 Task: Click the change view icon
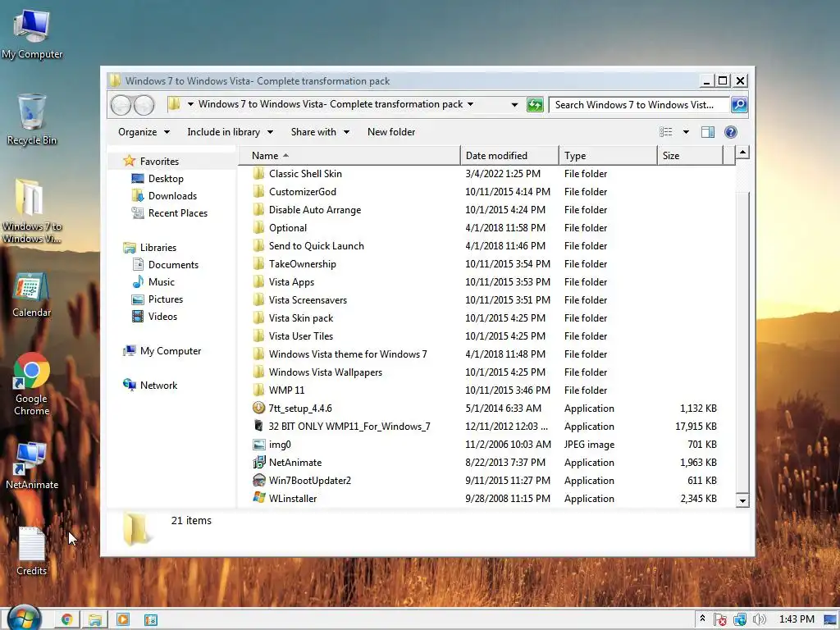tap(666, 132)
